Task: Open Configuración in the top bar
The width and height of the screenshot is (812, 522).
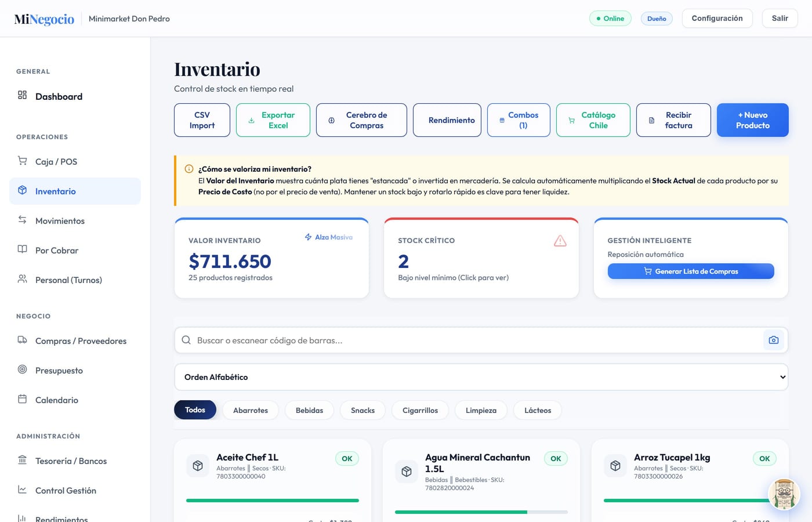Action: (717, 19)
